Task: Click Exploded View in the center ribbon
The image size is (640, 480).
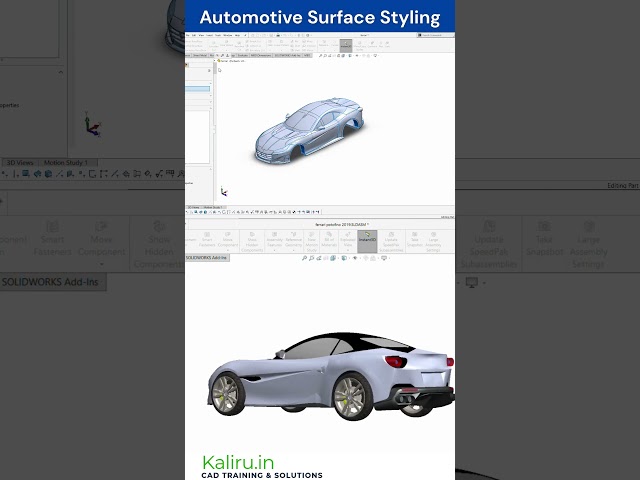Action: [x=348, y=240]
